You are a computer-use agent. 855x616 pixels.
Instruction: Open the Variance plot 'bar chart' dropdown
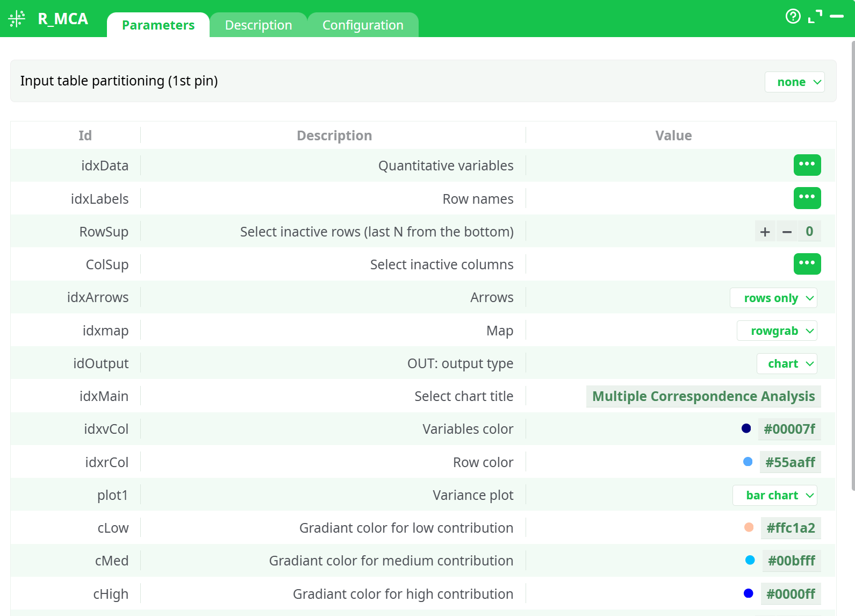pyautogui.click(x=774, y=496)
